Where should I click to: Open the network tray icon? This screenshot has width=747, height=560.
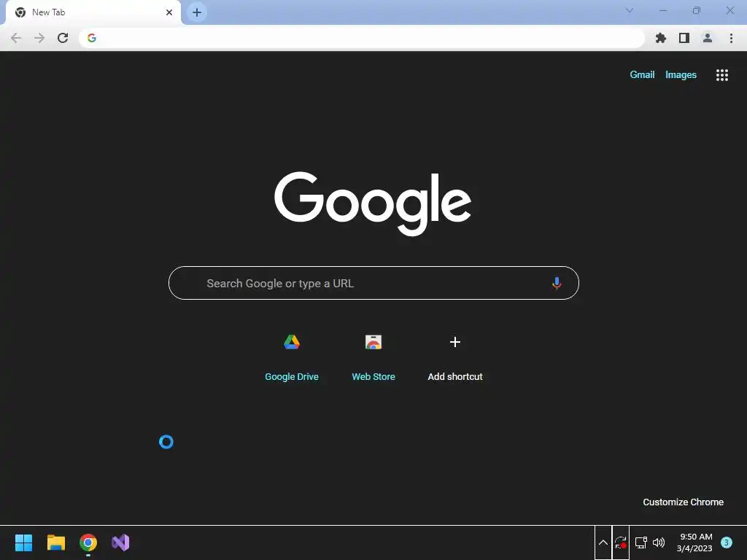(640, 542)
